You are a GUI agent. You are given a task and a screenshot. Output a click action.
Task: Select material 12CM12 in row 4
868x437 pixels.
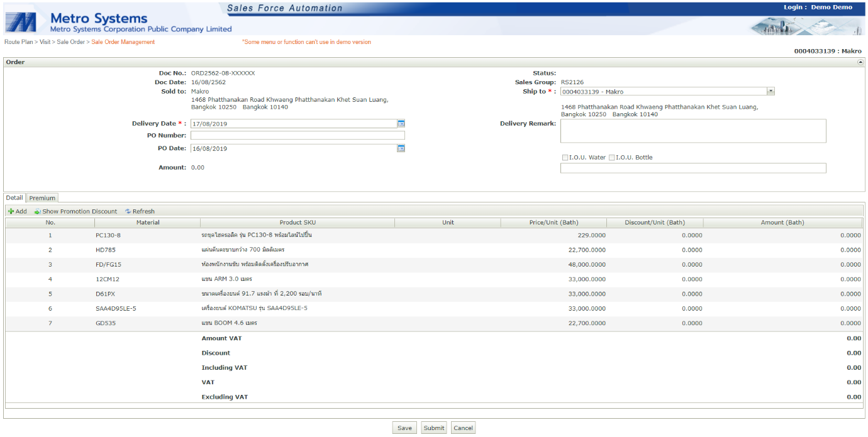pyautogui.click(x=108, y=279)
